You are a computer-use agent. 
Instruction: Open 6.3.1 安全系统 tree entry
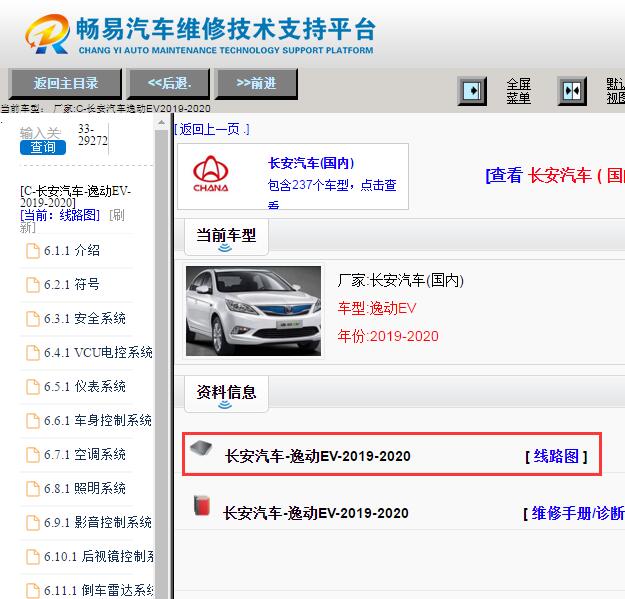pos(85,319)
